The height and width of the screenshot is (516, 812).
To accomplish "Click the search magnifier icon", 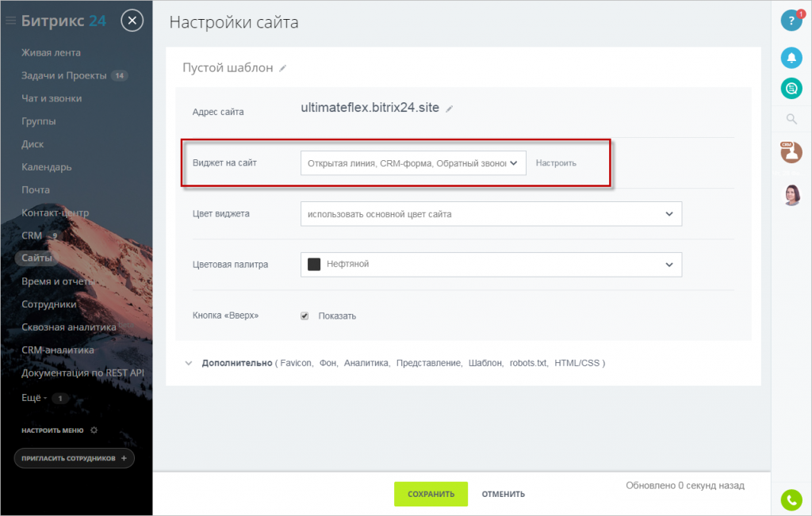I will pyautogui.click(x=791, y=119).
